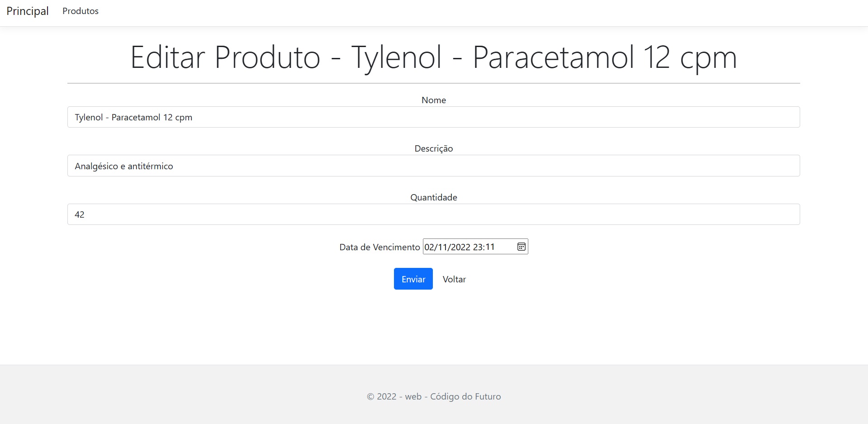
Task: Click the Quantidade field showing 42
Action: coord(433,214)
